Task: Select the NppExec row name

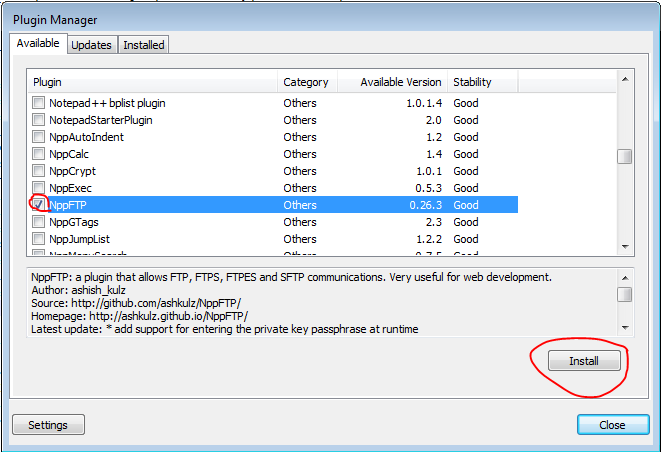Action: [70, 188]
